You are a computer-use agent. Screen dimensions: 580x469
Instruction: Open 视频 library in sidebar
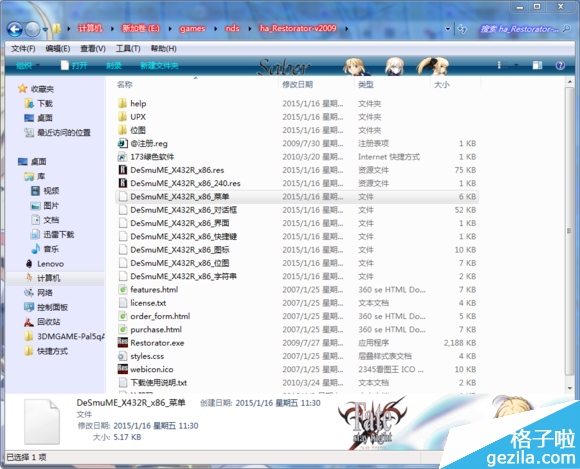click(x=45, y=191)
